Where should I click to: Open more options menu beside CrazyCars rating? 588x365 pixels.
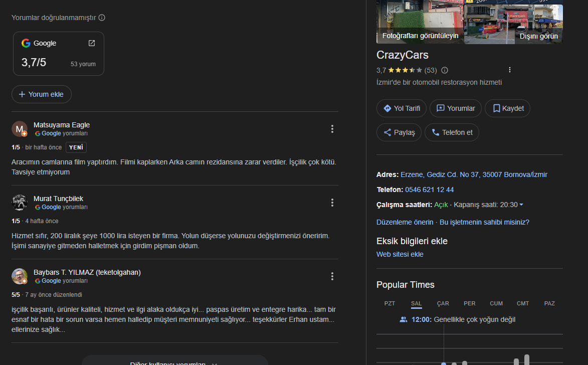pyautogui.click(x=510, y=70)
